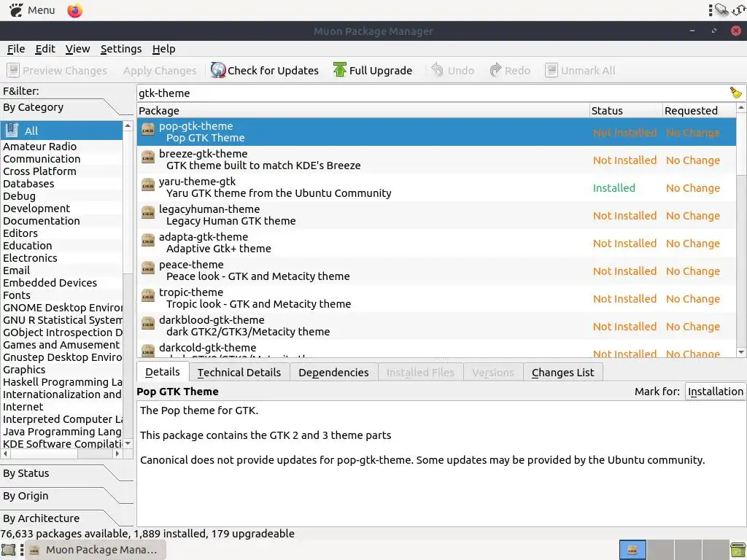The width and height of the screenshot is (747, 560).
Task: Open the Help menu
Action: [164, 49]
